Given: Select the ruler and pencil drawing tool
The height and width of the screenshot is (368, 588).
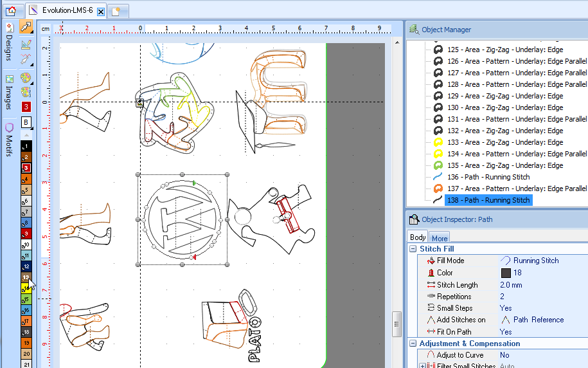Looking at the screenshot, I should [x=26, y=44].
